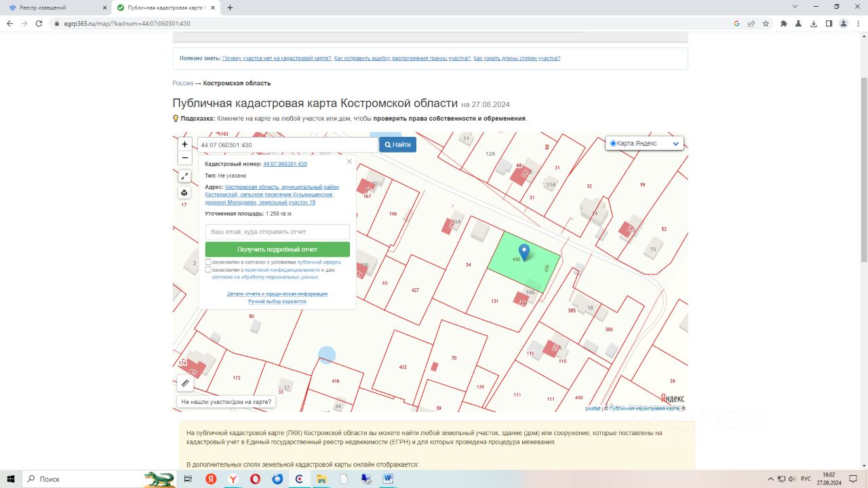Viewport: 868px width, 488px height.
Task: Click the Получить подробный отчет button
Action: pos(277,249)
